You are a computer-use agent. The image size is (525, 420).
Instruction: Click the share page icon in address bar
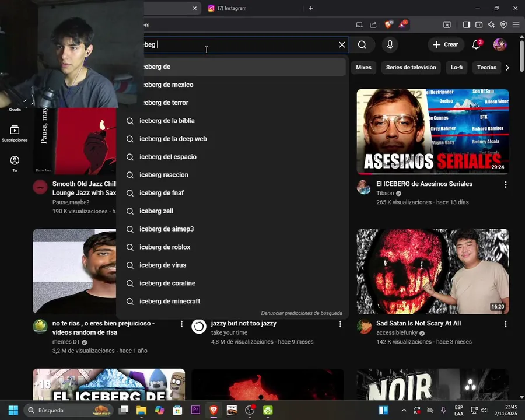[x=373, y=24]
